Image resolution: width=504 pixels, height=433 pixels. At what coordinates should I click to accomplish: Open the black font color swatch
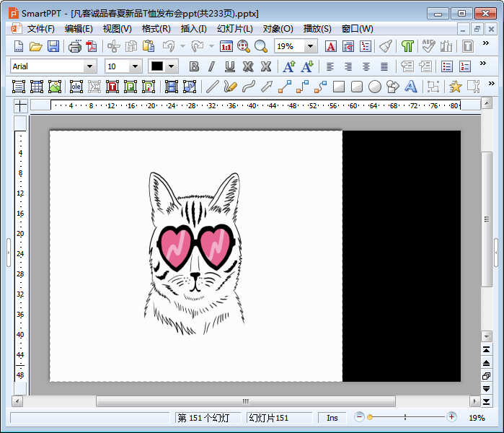pos(157,66)
